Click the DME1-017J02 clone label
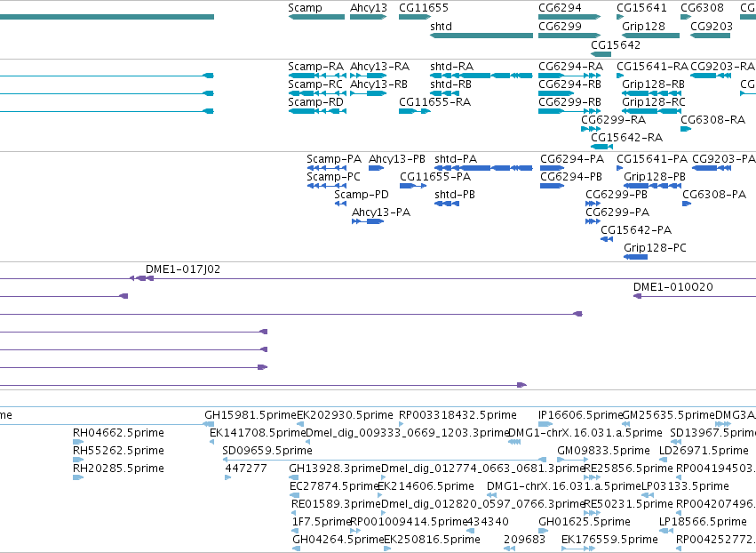The width and height of the screenshot is (756, 553). pyautogui.click(x=183, y=269)
